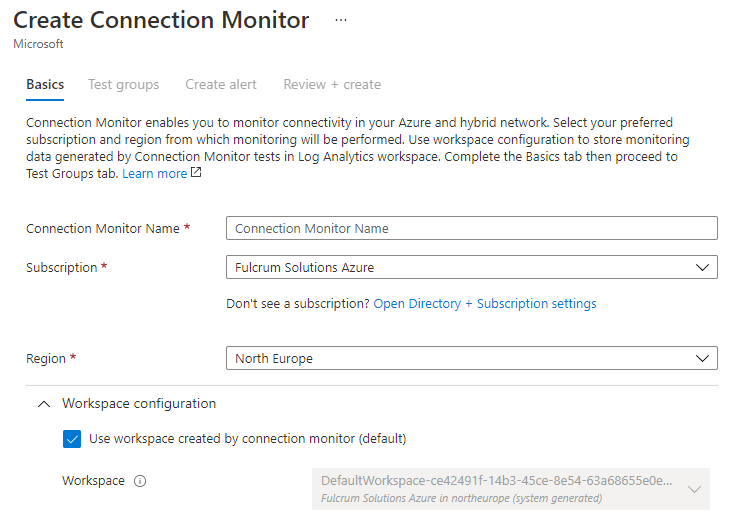Open the Learn more link
The height and width of the screenshot is (525, 736).
click(154, 173)
